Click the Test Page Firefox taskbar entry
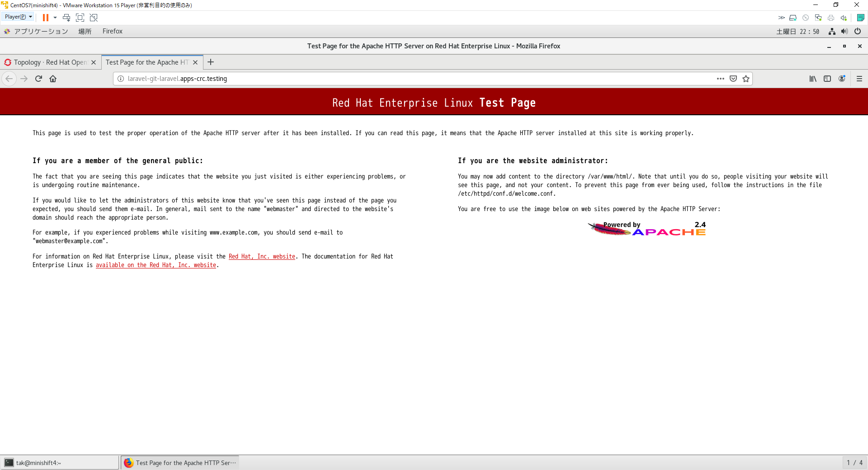The height and width of the screenshot is (470, 868). pos(180,463)
